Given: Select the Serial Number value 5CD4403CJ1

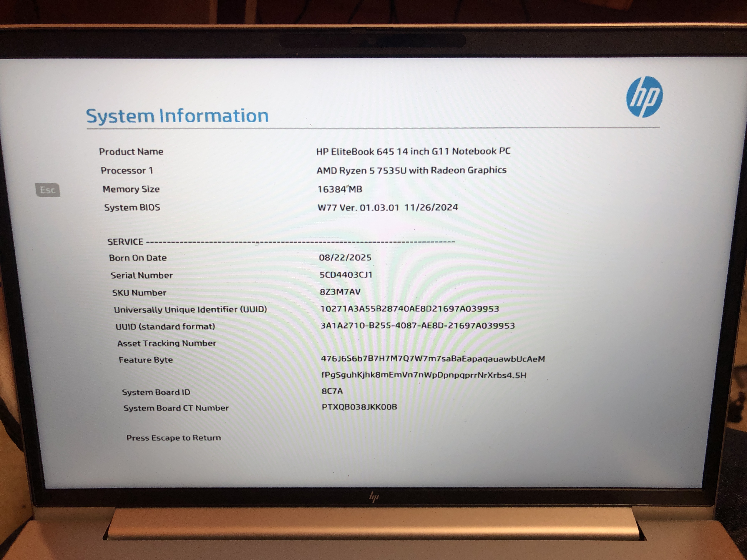Looking at the screenshot, I should (346, 275).
